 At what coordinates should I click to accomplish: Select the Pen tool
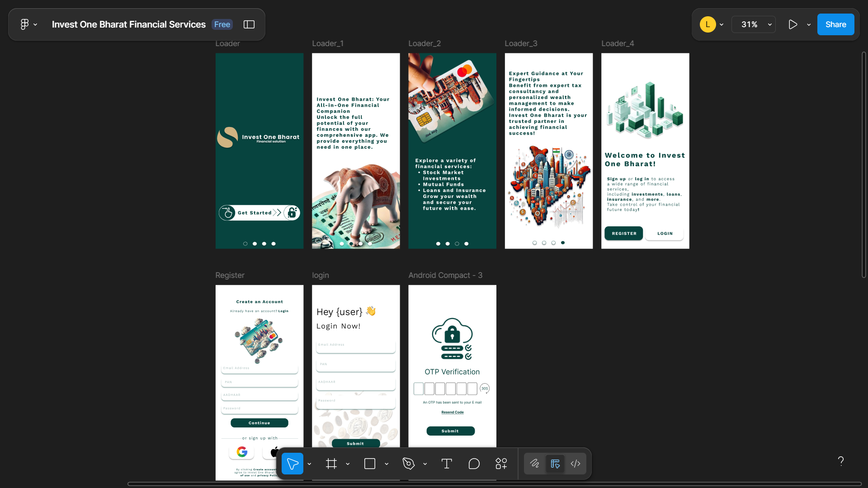[408, 464]
